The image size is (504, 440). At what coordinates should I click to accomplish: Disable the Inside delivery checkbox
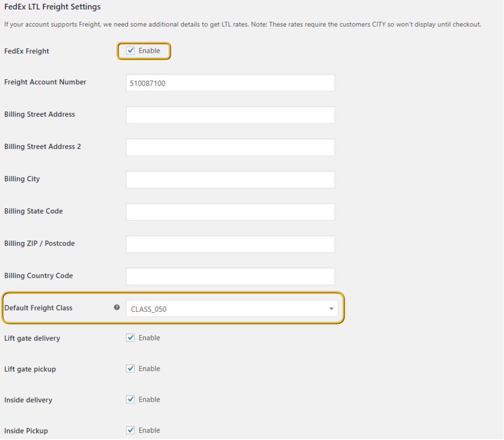(x=130, y=400)
